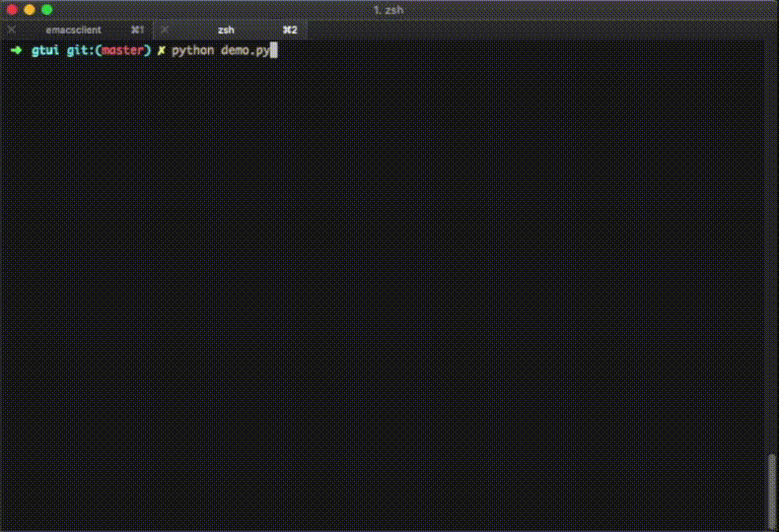
Task: Click the green prompt arrow
Action: (17, 50)
